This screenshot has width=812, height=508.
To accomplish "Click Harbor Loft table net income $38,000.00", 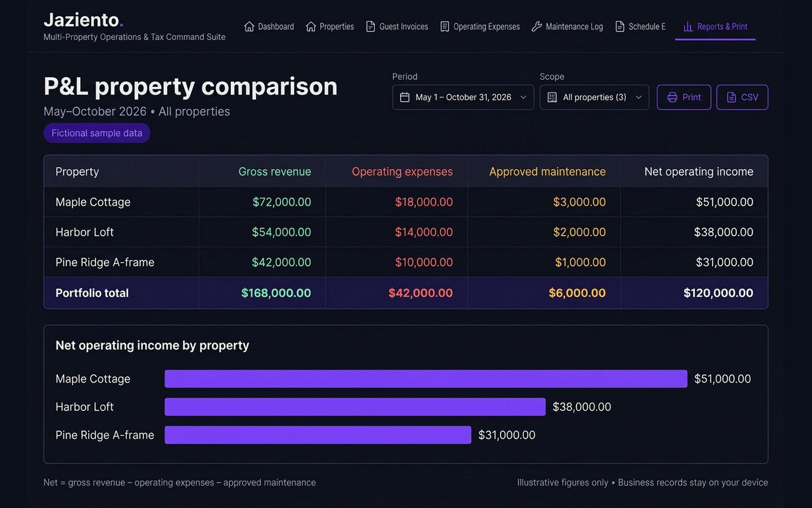I will click(724, 232).
